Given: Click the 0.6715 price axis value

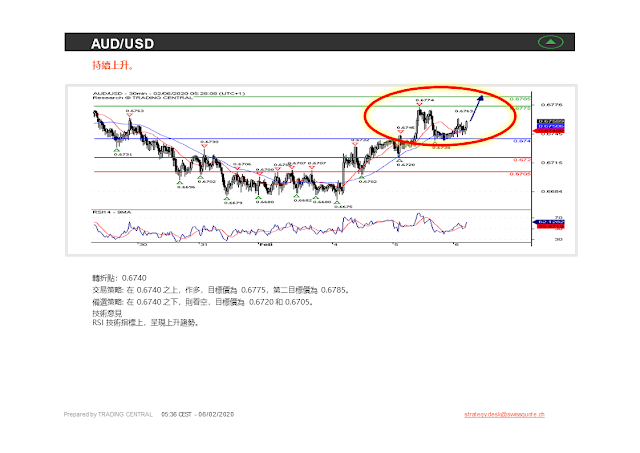Looking at the screenshot, I should click(552, 162).
